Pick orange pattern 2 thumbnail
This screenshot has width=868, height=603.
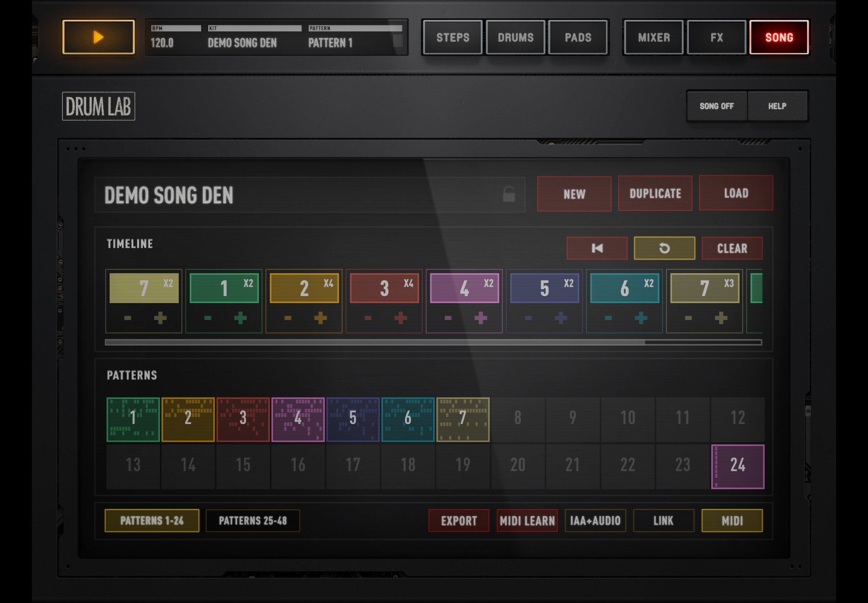pyautogui.click(x=188, y=420)
